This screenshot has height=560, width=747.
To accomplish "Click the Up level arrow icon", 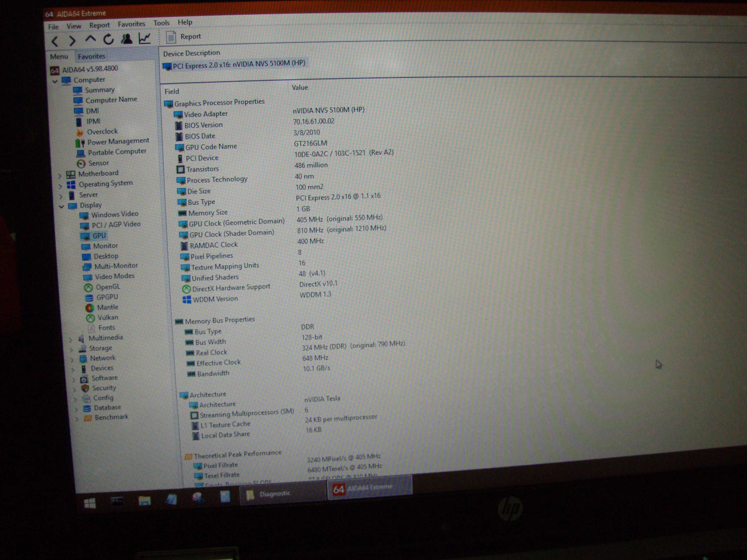I will tap(90, 39).
